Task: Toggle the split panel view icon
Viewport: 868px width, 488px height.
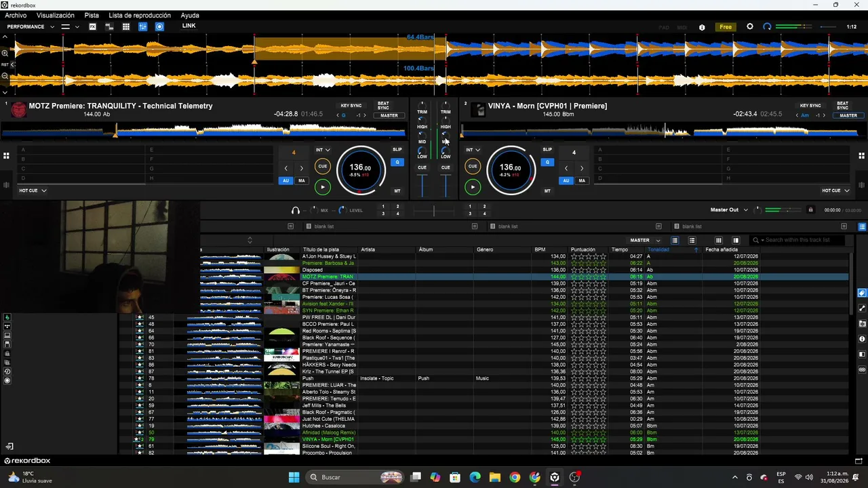Action: tap(736, 240)
